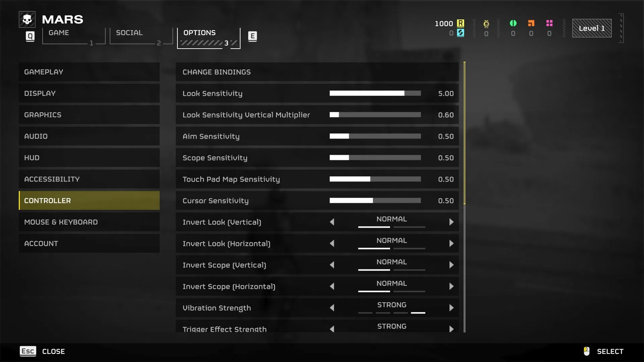Screen dimensions: 644x362
Task: Expand Vibration Strength selection left arrow
Action: (332, 307)
